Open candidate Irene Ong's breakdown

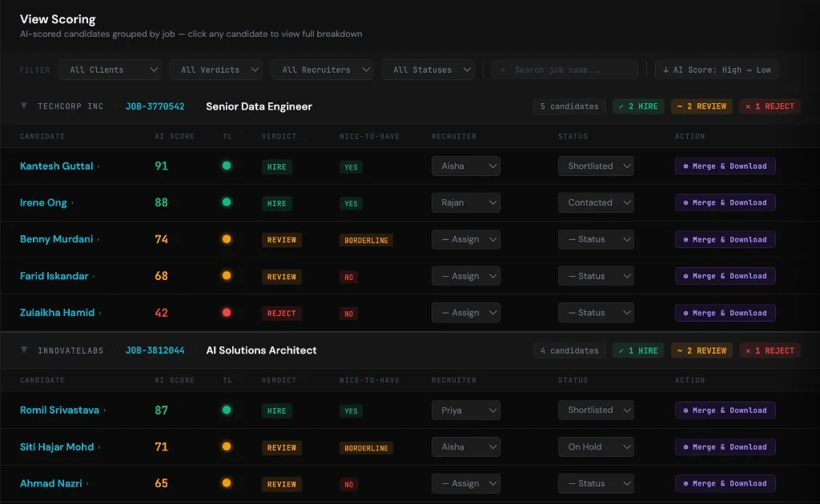pyautogui.click(x=43, y=202)
